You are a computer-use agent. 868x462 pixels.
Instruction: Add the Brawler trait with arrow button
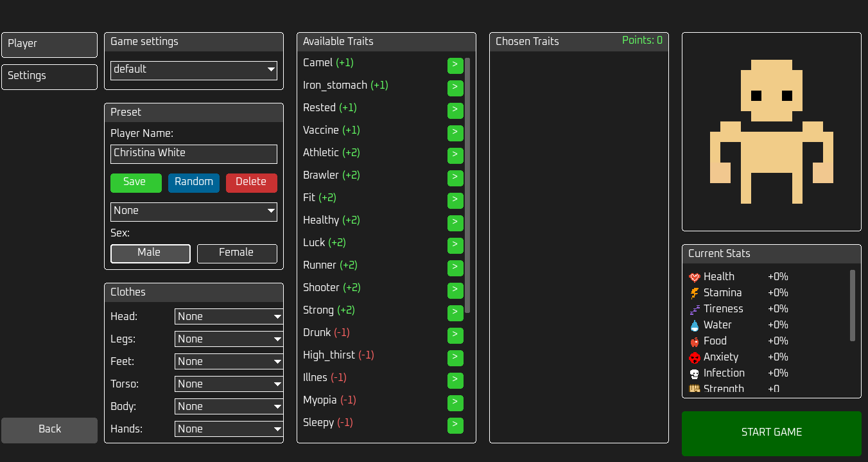pos(455,177)
